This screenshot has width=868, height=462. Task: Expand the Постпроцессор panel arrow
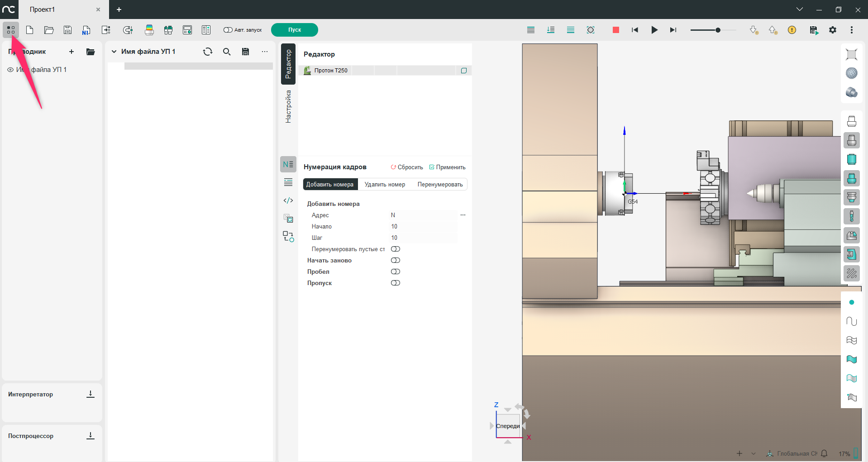[x=91, y=436]
